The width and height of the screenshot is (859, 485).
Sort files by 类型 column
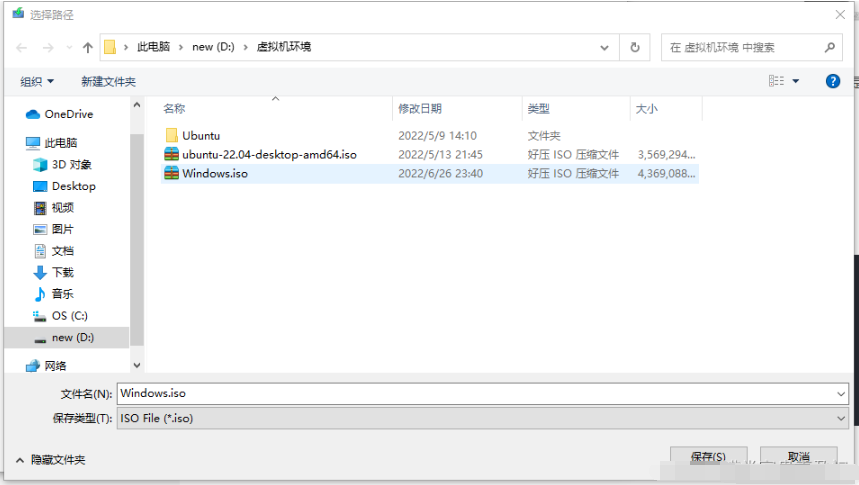tap(539, 109)
